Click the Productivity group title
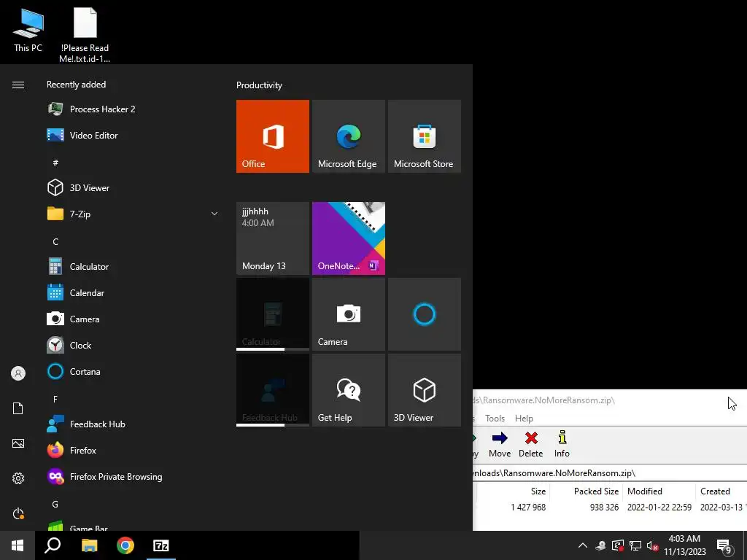The image size is (747, 560). pyautogui.click(x=259, y=85)
